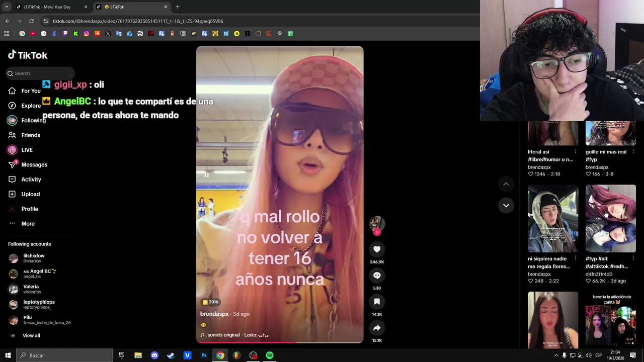Open Notion bookmark

pyautogui.click(x=183, y=34)
